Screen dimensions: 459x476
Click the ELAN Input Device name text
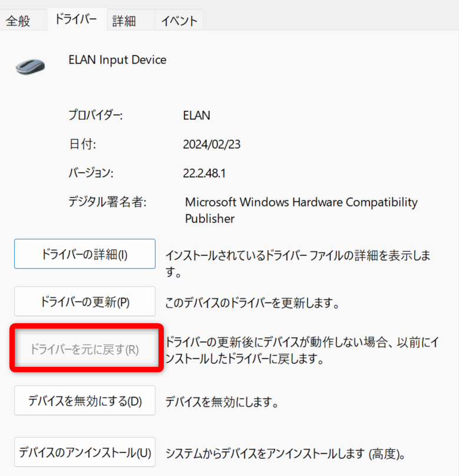tap(117, 60)
